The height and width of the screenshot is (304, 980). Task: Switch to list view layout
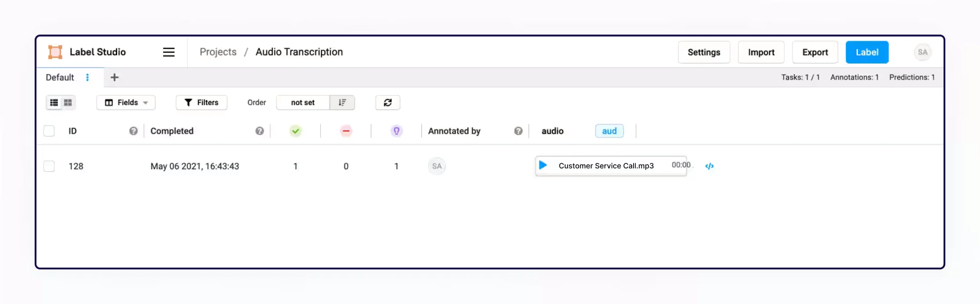click(54, 103)
